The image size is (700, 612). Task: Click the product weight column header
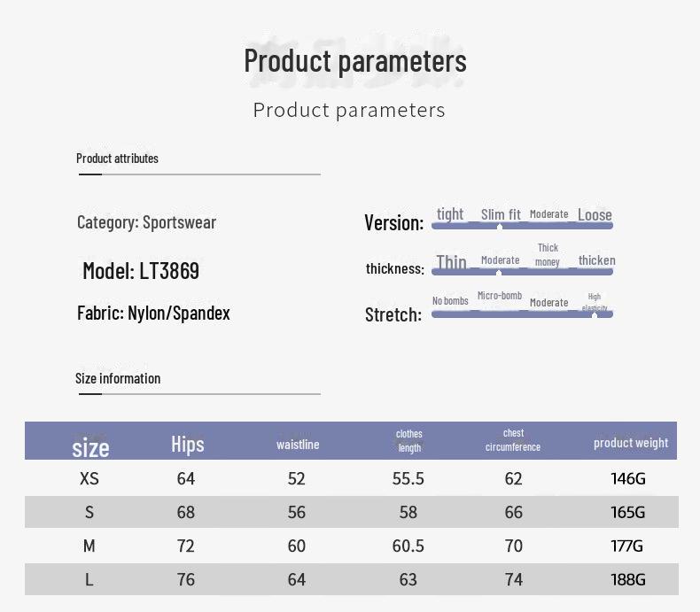(631, 443)
